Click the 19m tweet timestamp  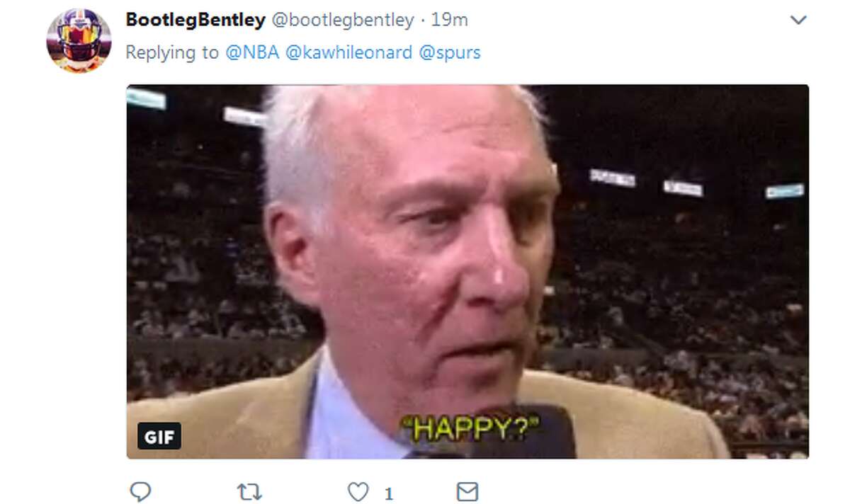click(449, 21)
